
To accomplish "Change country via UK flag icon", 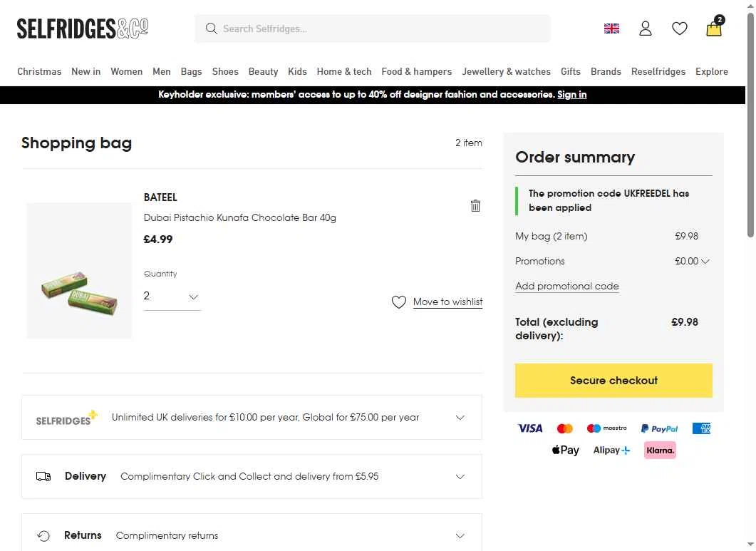I will pos(611,29).
